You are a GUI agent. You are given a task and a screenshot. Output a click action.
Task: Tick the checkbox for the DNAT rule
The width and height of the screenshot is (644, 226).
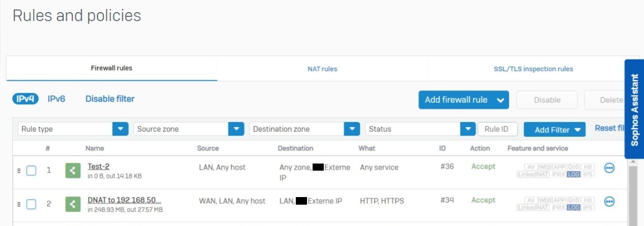click(31, 204)
